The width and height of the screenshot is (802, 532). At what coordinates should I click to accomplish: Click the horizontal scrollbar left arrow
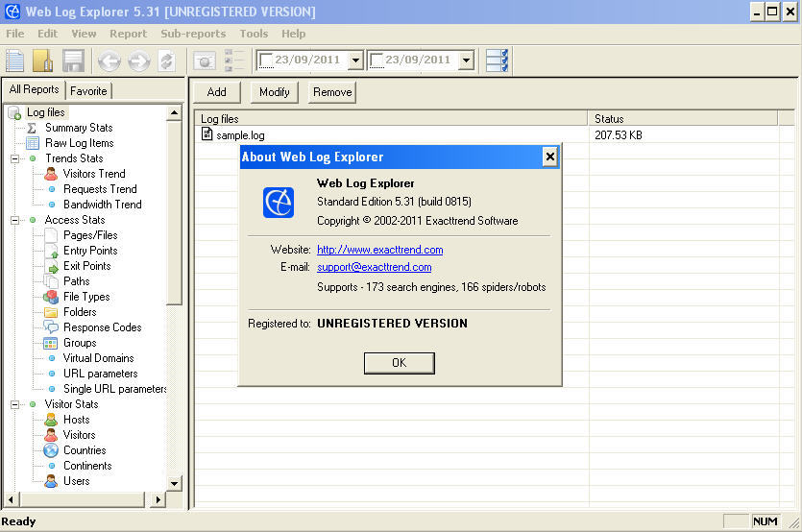pos(12,499)
